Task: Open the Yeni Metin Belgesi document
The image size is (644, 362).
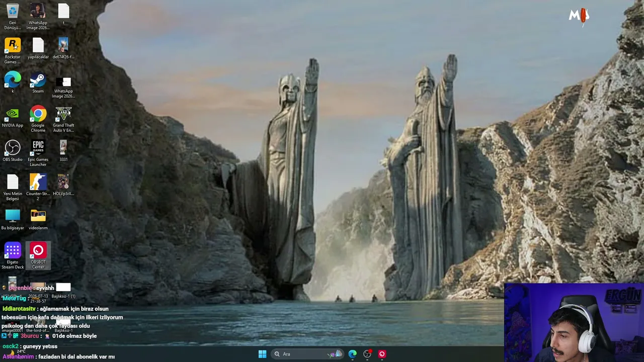Action: click(13, 188)
